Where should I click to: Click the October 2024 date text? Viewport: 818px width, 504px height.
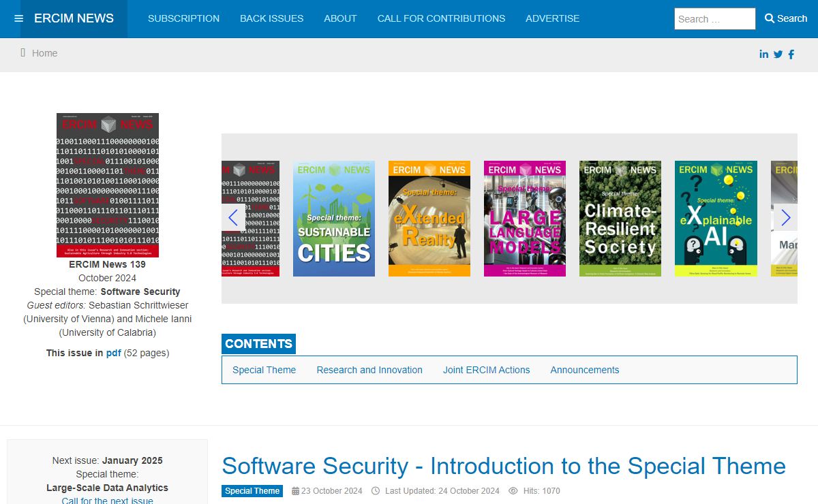pos(108,278)
